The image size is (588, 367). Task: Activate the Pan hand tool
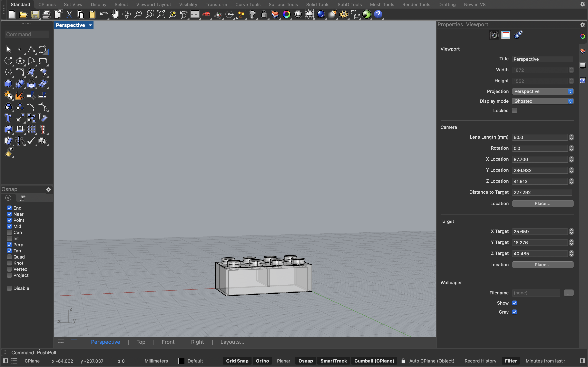coord(115,14)
